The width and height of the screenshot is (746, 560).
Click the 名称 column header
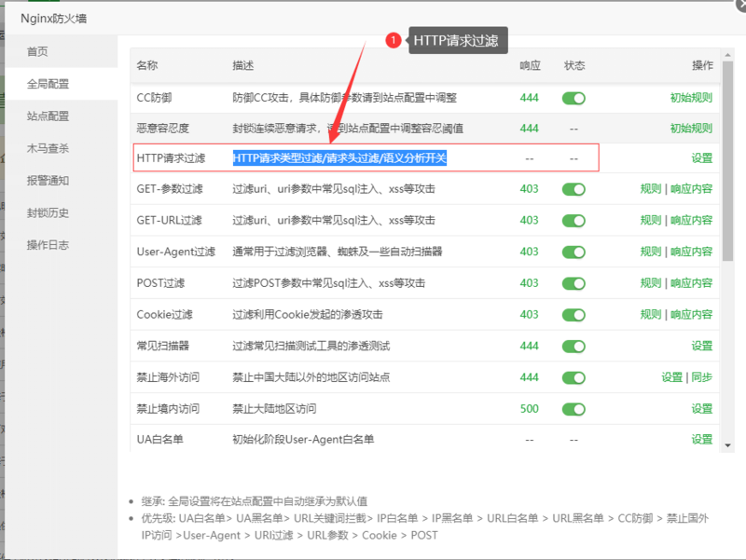point(147,65)
